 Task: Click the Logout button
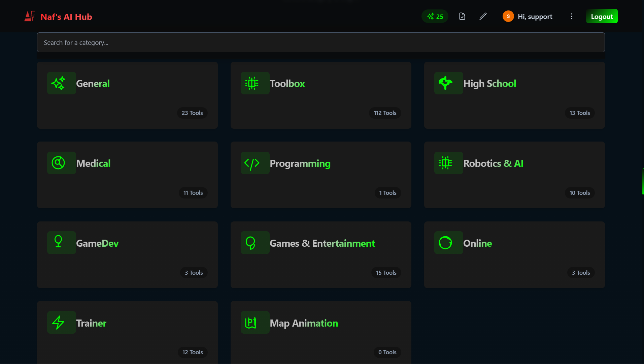[602, 16]
